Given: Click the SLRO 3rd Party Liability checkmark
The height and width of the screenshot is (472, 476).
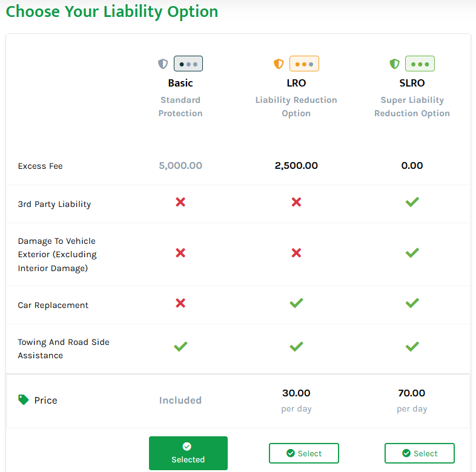Looking at the screenshot, I should click(x=412, y=202).
